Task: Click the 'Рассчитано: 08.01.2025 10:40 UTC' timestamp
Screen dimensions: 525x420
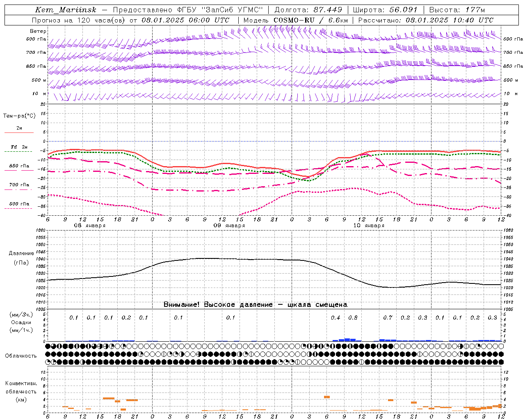Action: point(426,20)
